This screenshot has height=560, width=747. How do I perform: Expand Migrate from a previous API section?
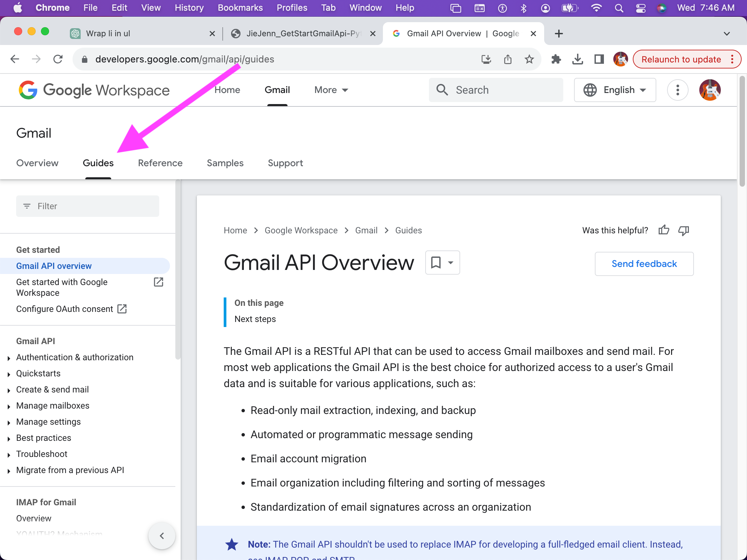pos(9,471)
